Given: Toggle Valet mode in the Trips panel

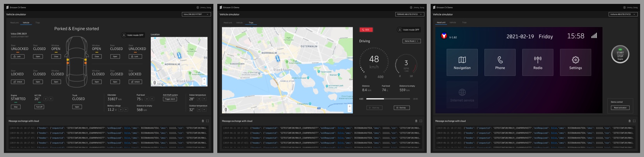Looking at the screenshot, I should [x=408, y=30].
